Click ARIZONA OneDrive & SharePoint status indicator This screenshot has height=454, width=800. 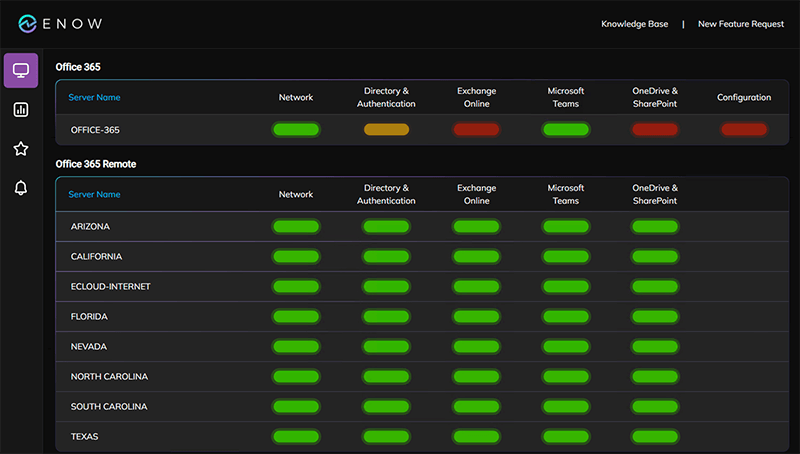655,226
